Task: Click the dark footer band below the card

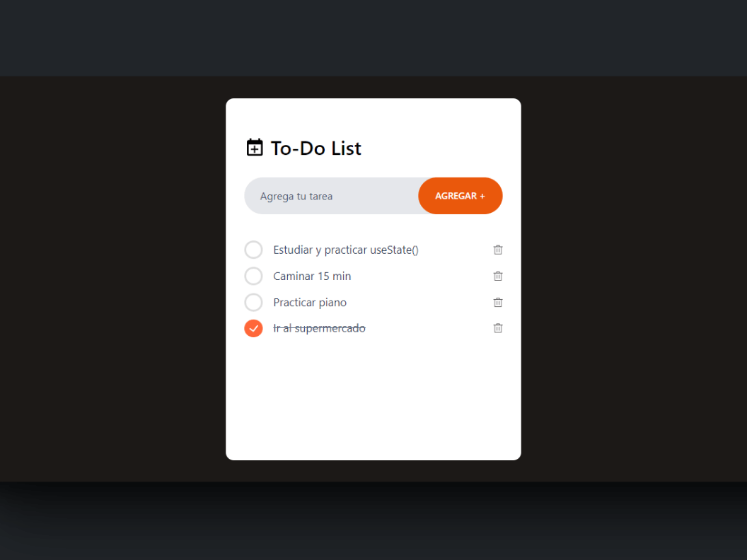Action: click(x=373, y=521)
